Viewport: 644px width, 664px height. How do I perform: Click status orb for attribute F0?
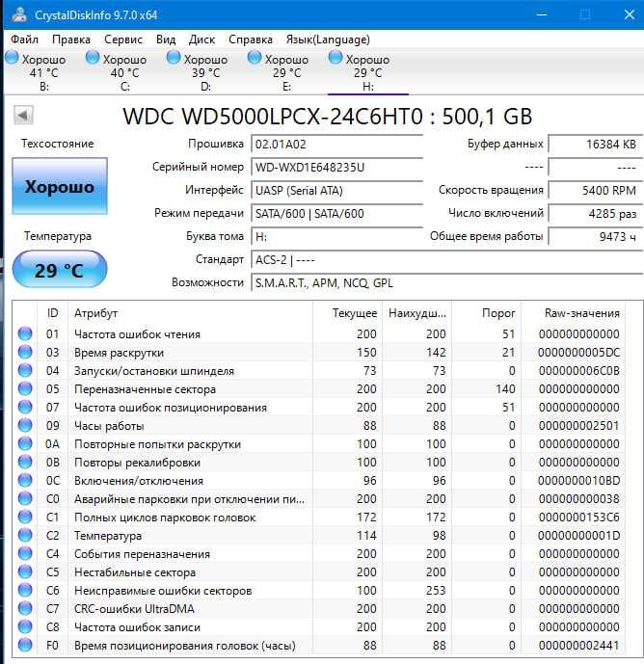pyautogui.click(x=25, y=645)
